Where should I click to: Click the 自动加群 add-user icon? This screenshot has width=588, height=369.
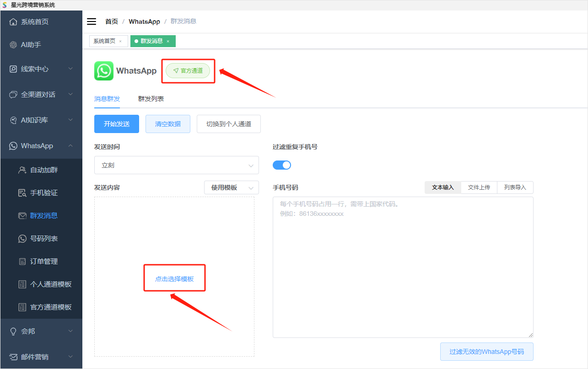click(x=22, y=170)
